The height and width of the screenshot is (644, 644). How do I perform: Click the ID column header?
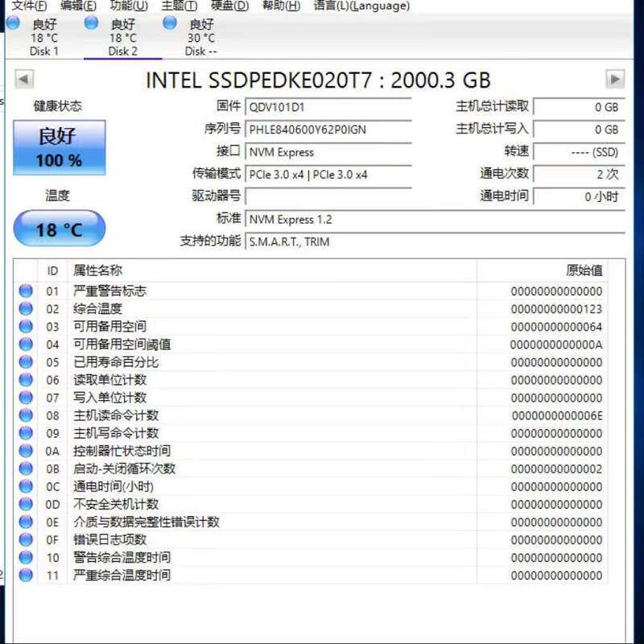click(52, 270)
